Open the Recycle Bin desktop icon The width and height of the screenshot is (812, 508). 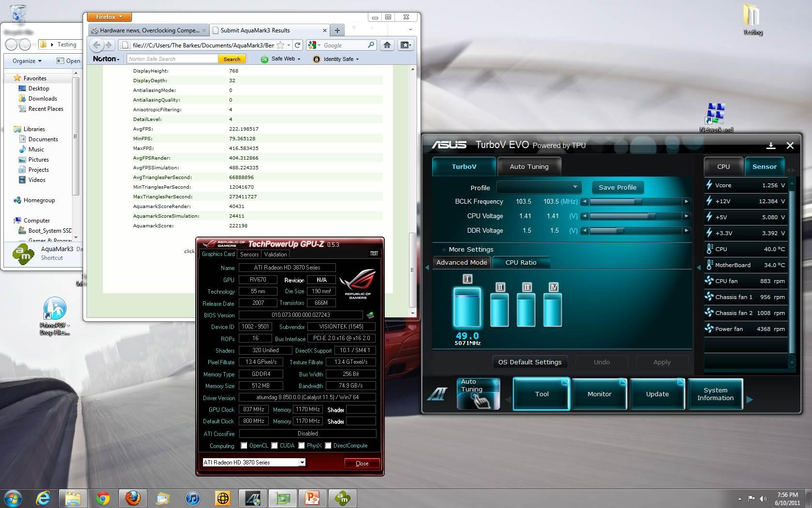[x=18, y=15]
